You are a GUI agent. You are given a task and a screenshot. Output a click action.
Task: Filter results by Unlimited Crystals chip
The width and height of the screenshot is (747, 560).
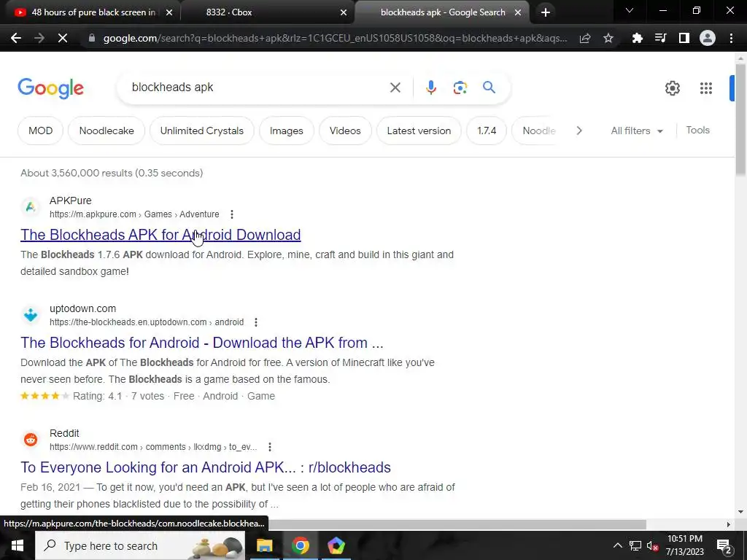pos(201,131)
